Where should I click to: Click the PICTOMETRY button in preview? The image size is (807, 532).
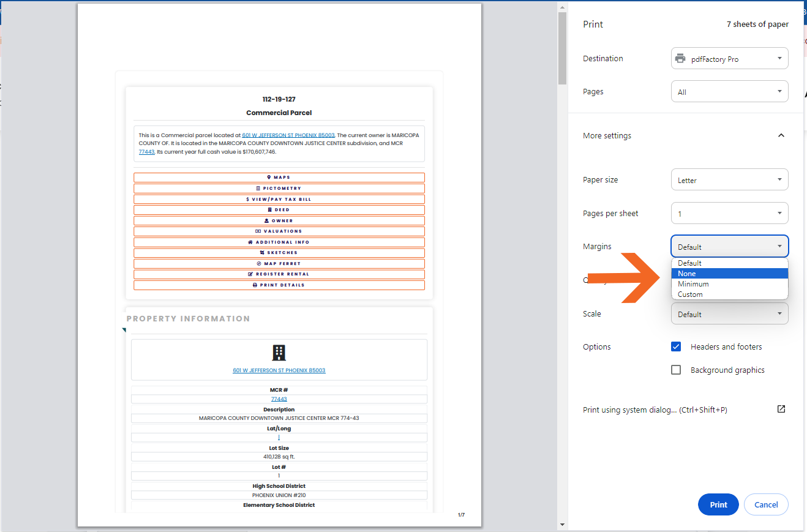click(x=279, y=188)
